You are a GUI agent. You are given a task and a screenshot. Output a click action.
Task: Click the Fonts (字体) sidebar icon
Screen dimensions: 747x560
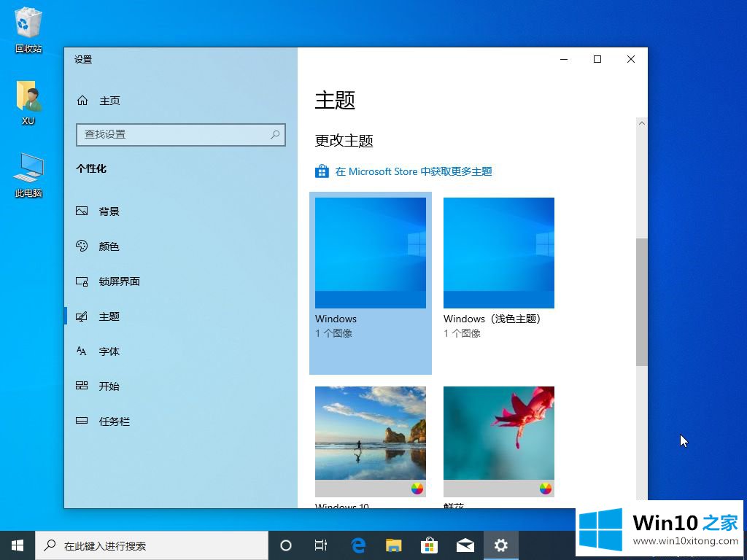tap(82, 351)
